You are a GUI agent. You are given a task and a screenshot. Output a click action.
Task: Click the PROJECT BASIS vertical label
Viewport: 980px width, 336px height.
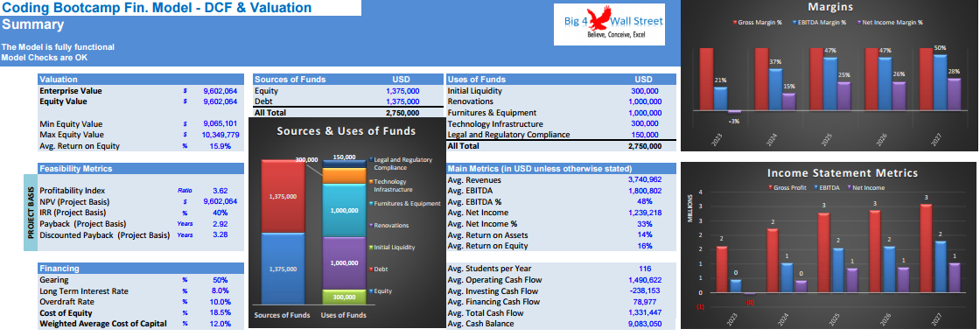[x=31, y=213]
